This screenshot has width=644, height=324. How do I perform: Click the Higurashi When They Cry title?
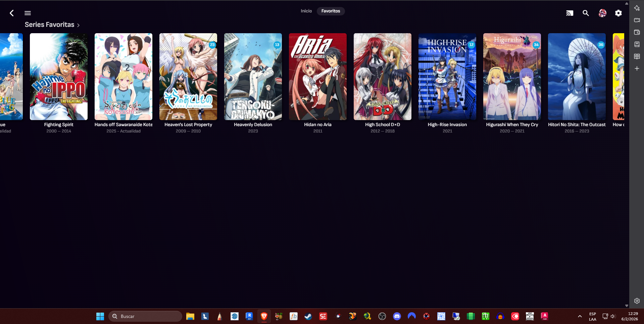[x=512, y=124]
